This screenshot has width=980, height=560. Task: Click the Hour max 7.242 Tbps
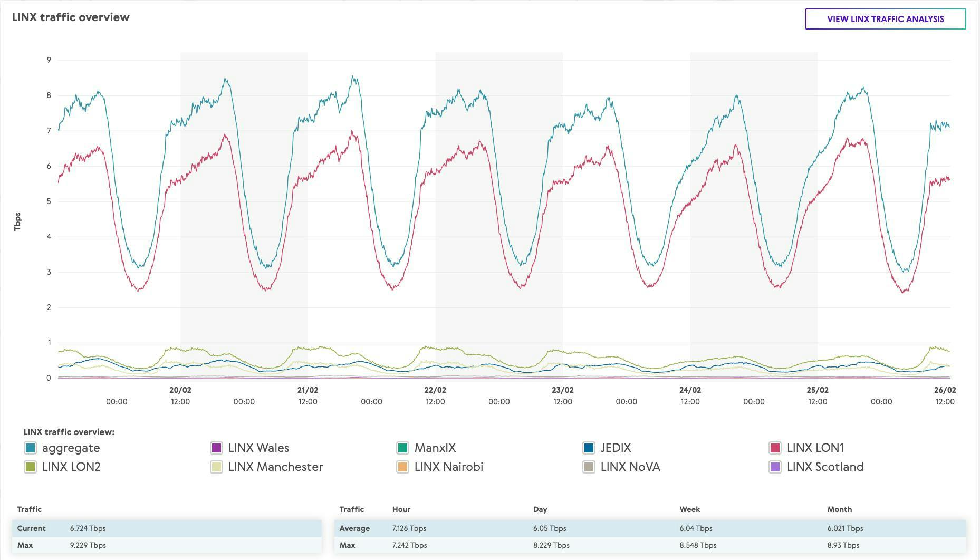pyautogui.click(x=409, y=545)
